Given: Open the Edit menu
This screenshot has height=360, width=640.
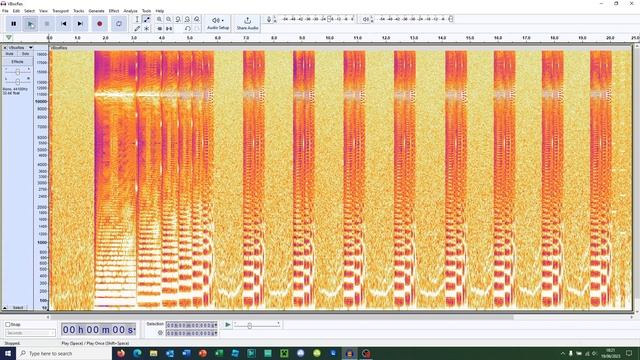Looking at the screenshot, I should pos(16,11).
